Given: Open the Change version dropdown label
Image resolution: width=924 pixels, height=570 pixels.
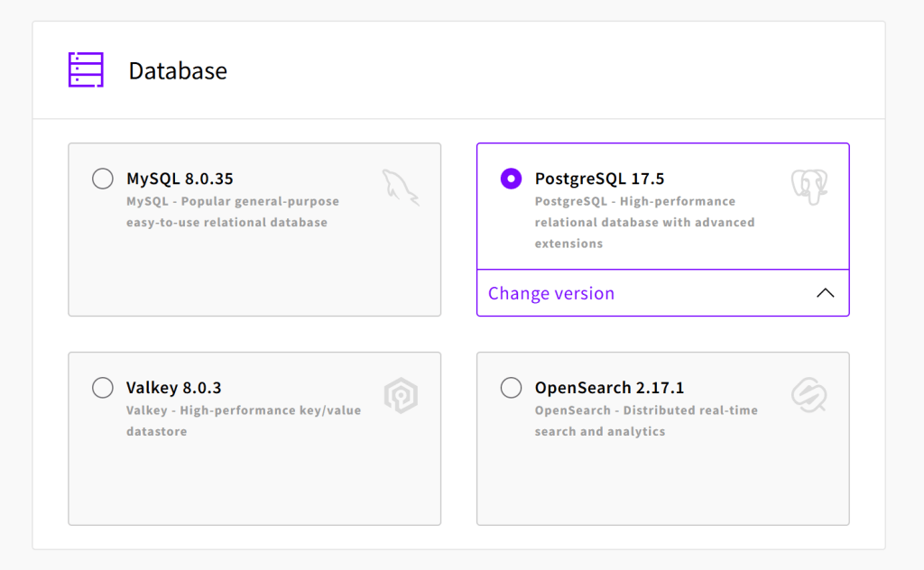Looking at the screenshot, I should [x=551, y=293].
